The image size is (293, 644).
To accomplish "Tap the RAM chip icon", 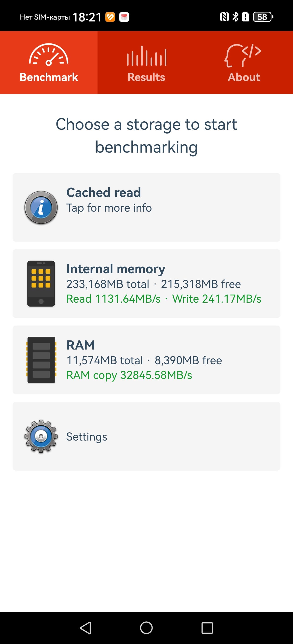I will [x=41, y=360].
